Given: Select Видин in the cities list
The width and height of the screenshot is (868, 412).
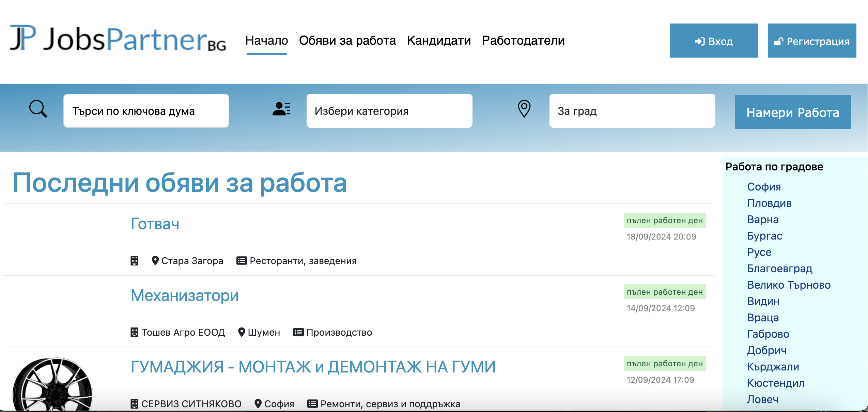Looking at the screenshot, I should pyautogui.click(x=763, y=301).
